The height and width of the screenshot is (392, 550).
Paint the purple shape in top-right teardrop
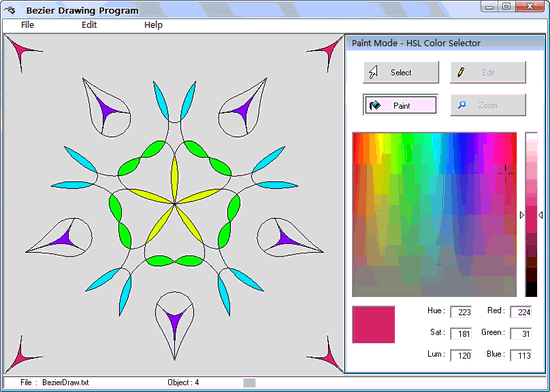243,110
